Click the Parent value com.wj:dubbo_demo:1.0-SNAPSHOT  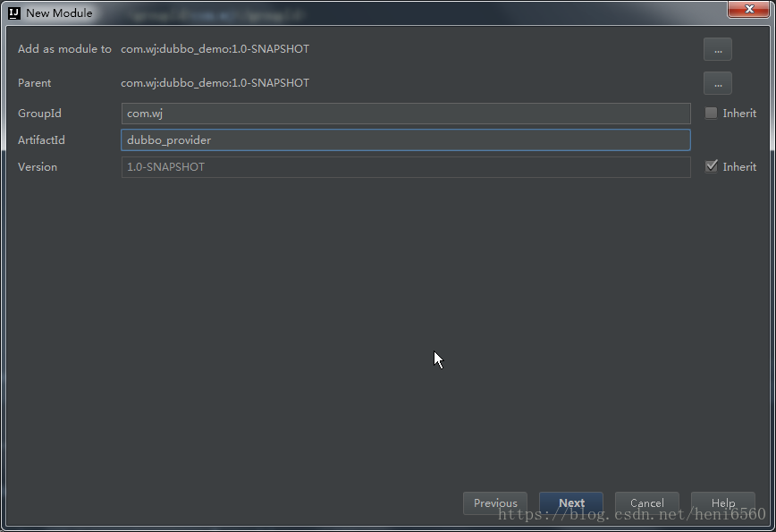215,82
